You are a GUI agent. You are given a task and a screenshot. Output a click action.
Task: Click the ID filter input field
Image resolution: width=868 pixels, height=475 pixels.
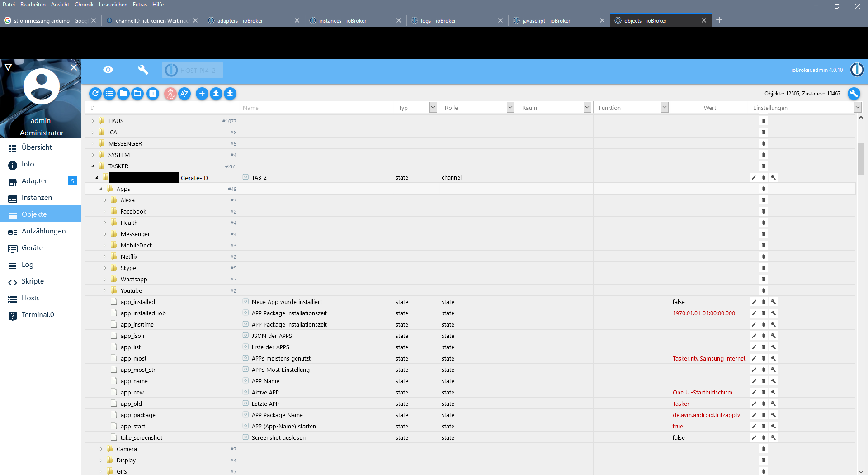162,108
